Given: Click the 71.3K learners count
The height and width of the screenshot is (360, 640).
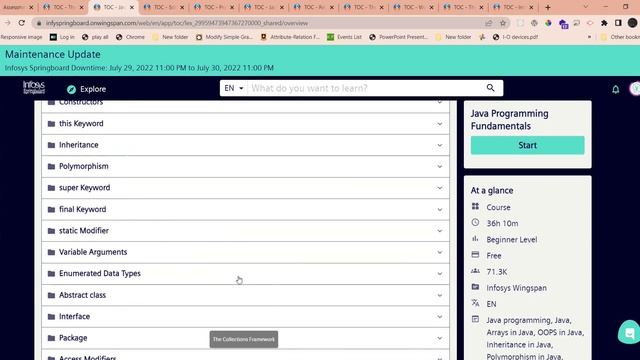Looking at the screenshot, I should tap(496, 272).
